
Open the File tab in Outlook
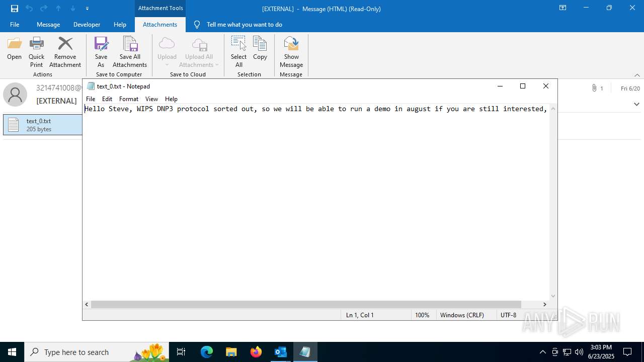tap(15, 25)
